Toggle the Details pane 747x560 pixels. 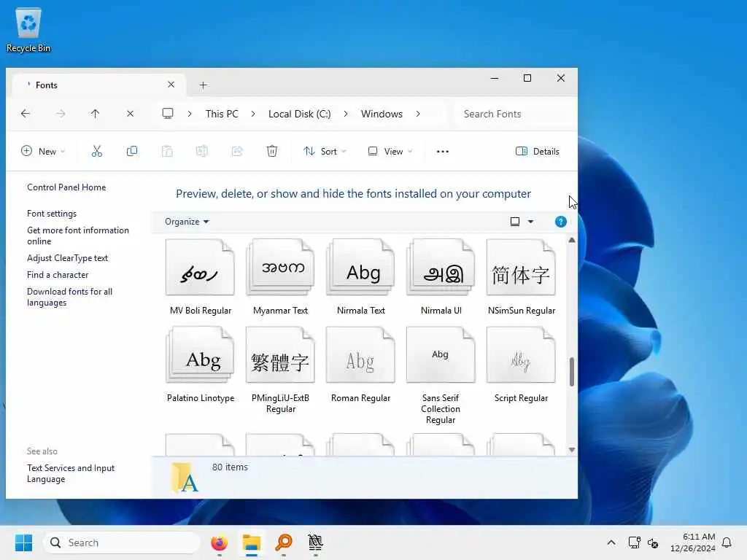(x=538, y=152)
